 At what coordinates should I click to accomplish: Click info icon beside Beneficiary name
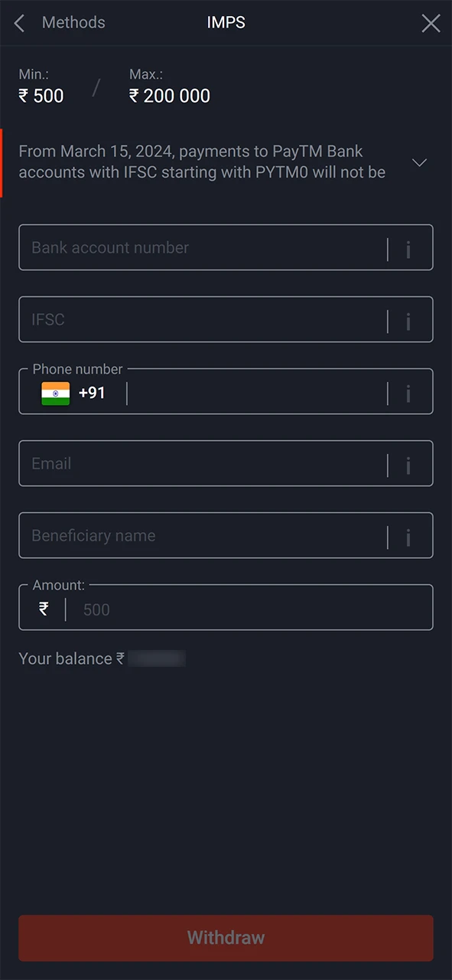pos(408,537)
